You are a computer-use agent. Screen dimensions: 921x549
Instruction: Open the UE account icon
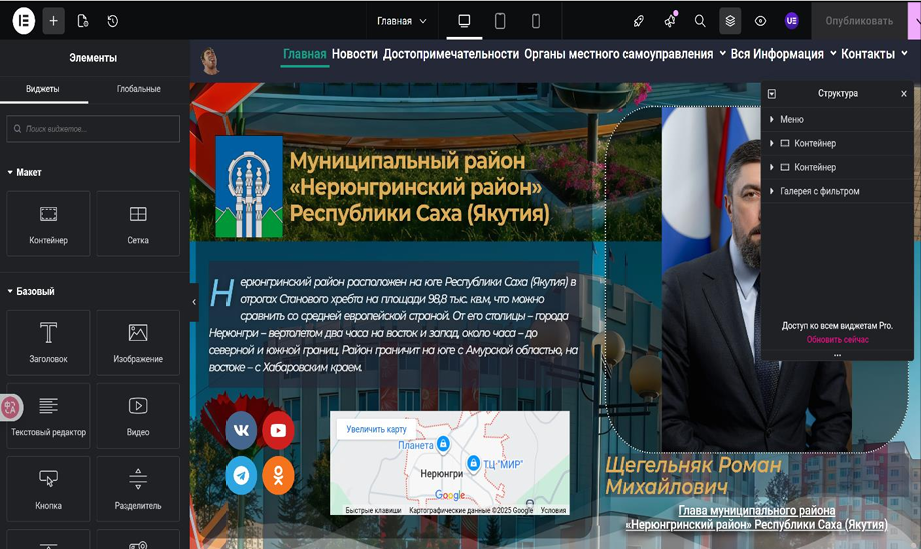pyautogui.click(x=791, y=21)
